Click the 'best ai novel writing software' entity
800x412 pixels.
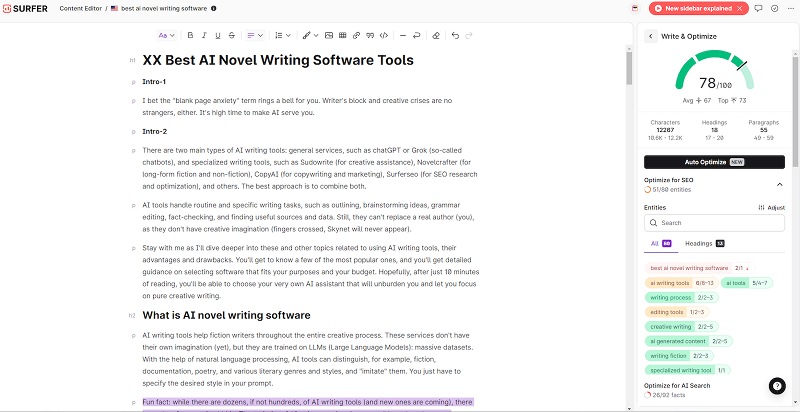[x=700, y=268]
